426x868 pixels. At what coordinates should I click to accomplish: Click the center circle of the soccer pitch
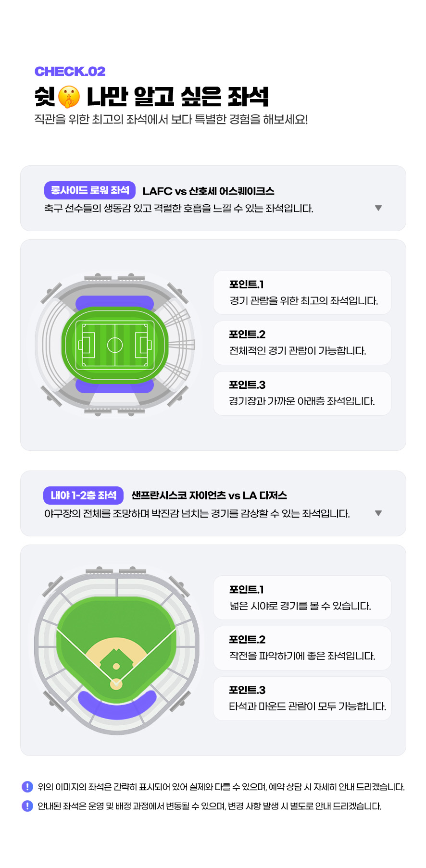point(115,345)
